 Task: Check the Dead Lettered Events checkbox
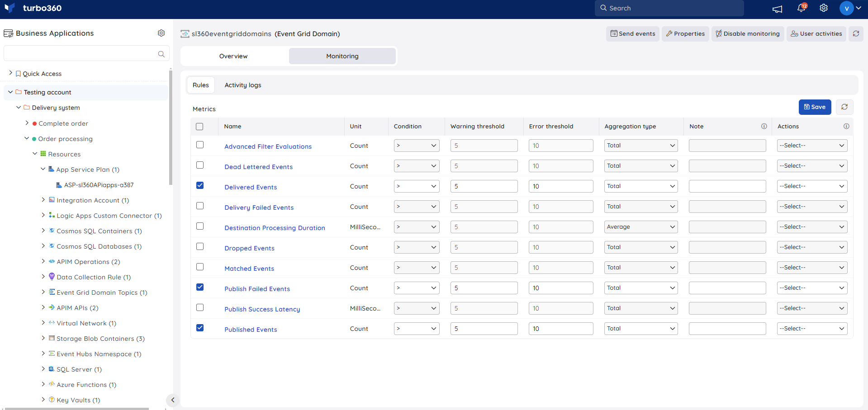pos(200,165)
